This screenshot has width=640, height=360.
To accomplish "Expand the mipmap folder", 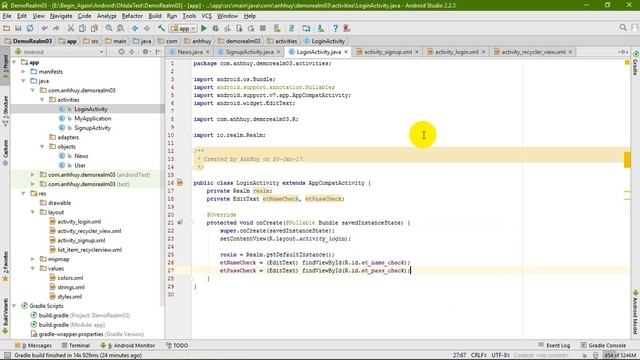I will click(33, 259).
